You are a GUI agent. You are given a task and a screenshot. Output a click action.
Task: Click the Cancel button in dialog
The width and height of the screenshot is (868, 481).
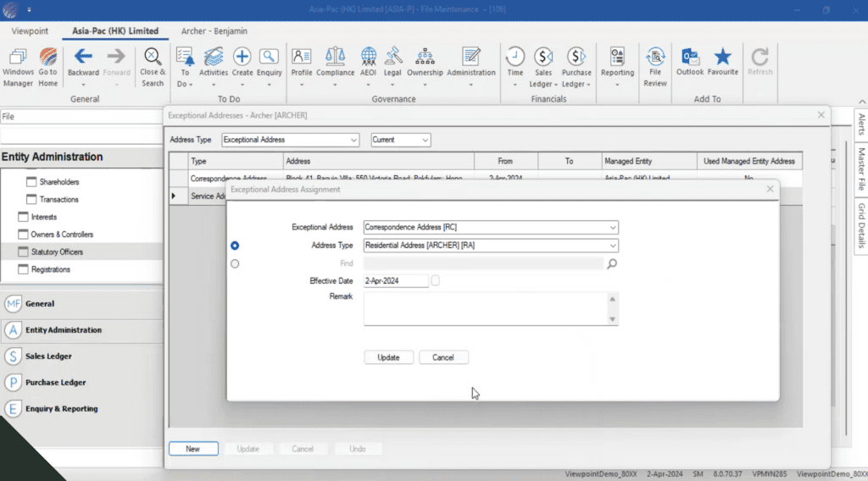(x=443, y=357)
